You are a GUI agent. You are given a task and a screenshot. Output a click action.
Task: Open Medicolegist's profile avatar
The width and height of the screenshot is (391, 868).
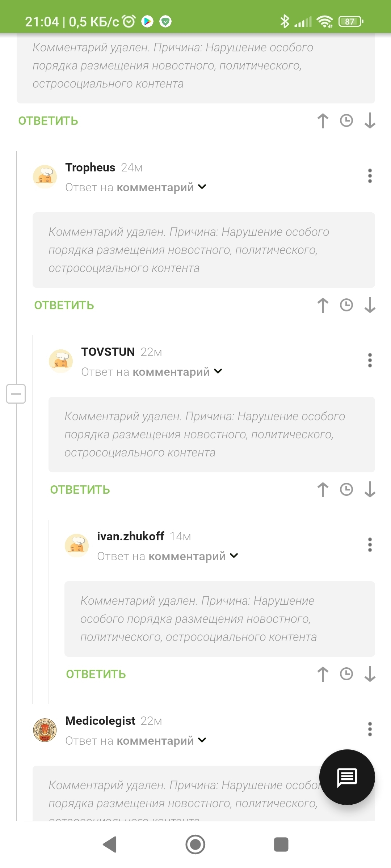pos(45,730)
